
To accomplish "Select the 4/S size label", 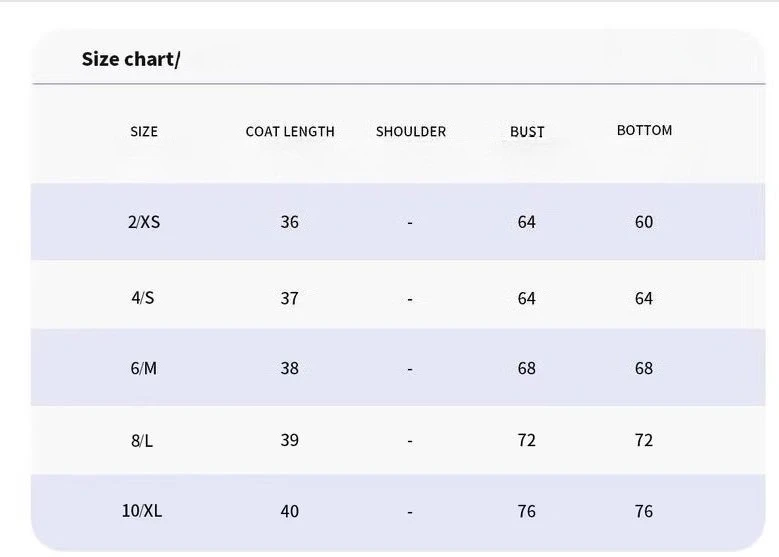I will coord(143,298).
